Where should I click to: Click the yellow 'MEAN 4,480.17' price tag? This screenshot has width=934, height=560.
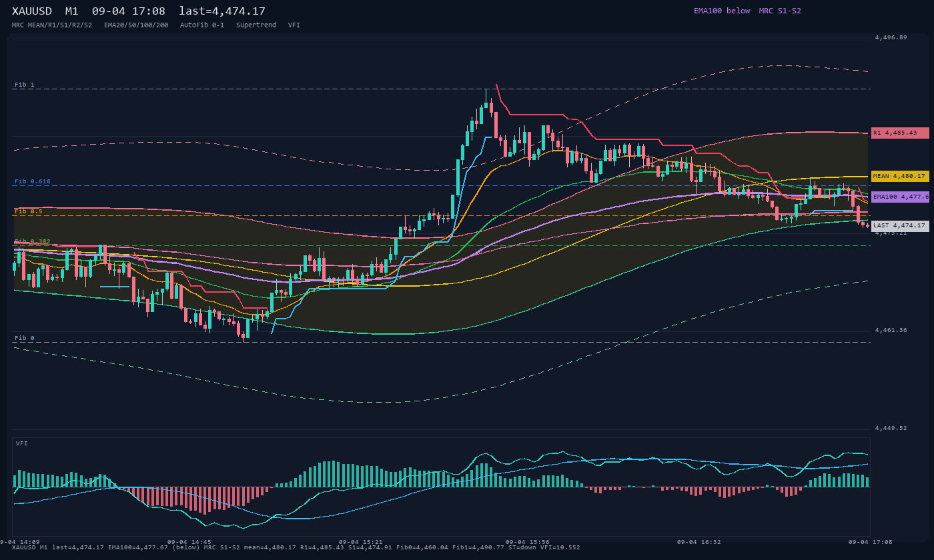click(x=900, y=176)
